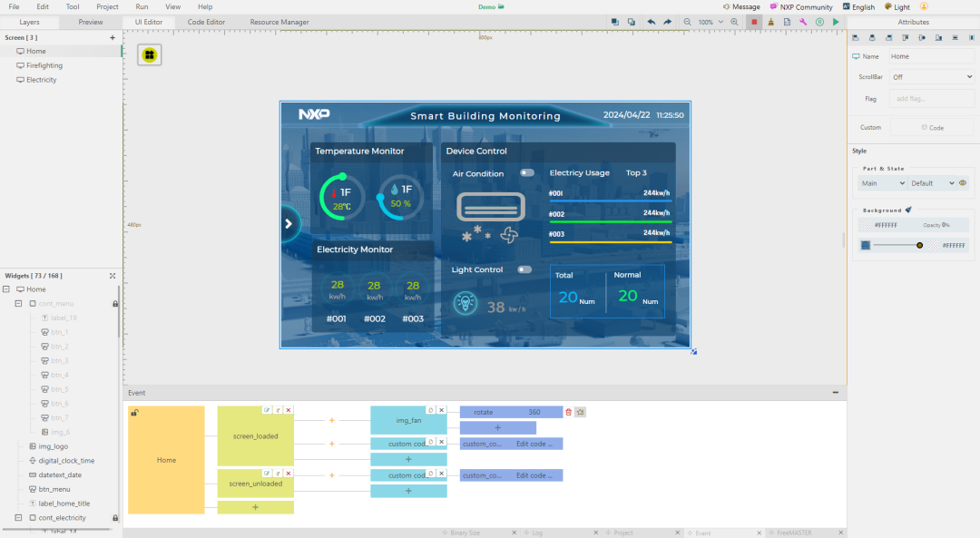
Task: Click the align right icon in Attributes
Action: pos(888,38)
